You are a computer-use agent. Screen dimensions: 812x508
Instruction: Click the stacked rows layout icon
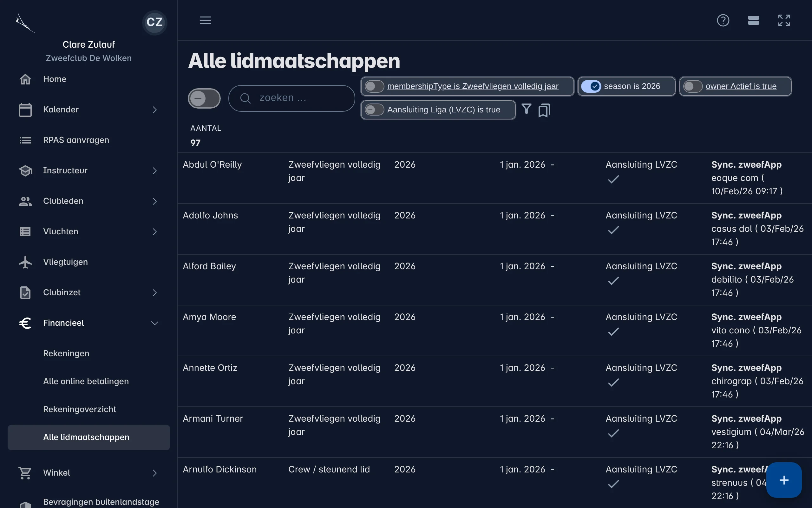point(753,20)
